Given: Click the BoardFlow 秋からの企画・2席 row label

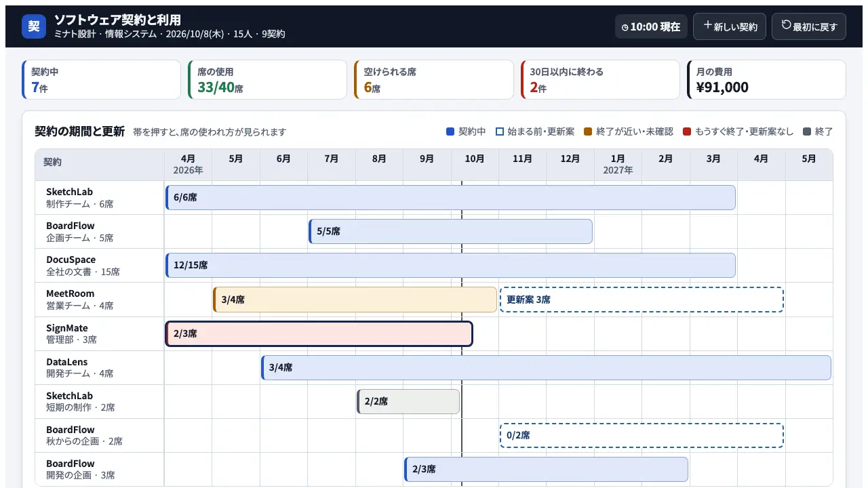Looking at the screenshot, I should [x=100, y=435].
